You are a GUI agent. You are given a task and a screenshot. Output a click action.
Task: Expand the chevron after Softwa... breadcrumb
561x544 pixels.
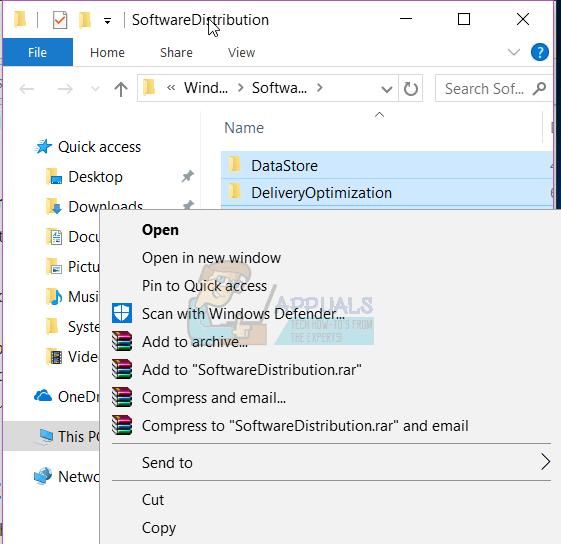pyautogui.click(x=319, y=88)
